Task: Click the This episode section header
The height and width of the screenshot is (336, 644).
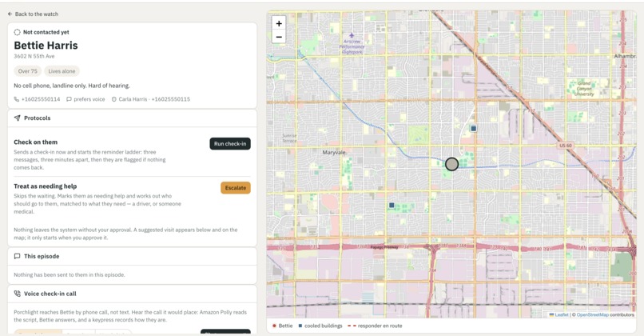Action: [x=133, y=256]
